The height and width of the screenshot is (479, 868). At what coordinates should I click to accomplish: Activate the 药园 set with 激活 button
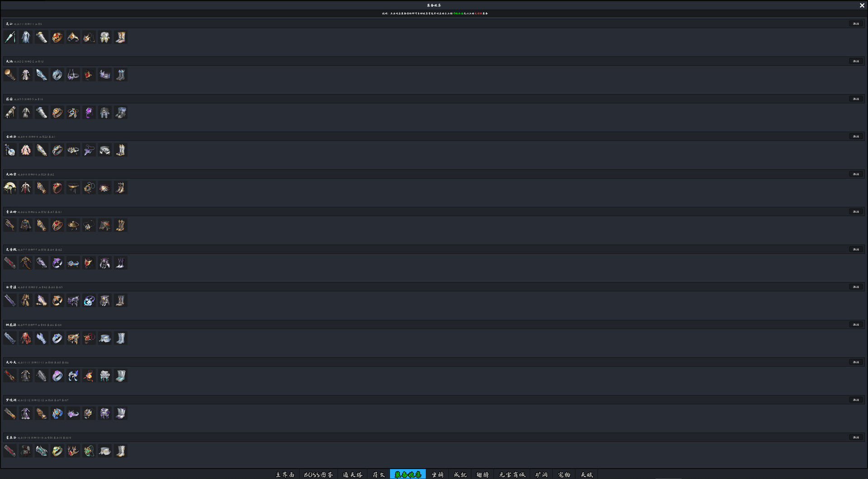point(855,99)
